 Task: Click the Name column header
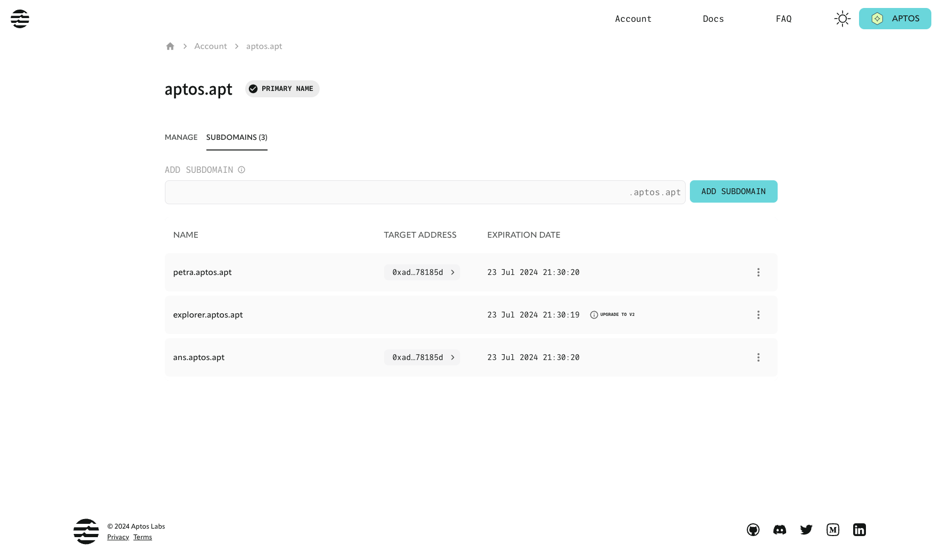point(186,235)
